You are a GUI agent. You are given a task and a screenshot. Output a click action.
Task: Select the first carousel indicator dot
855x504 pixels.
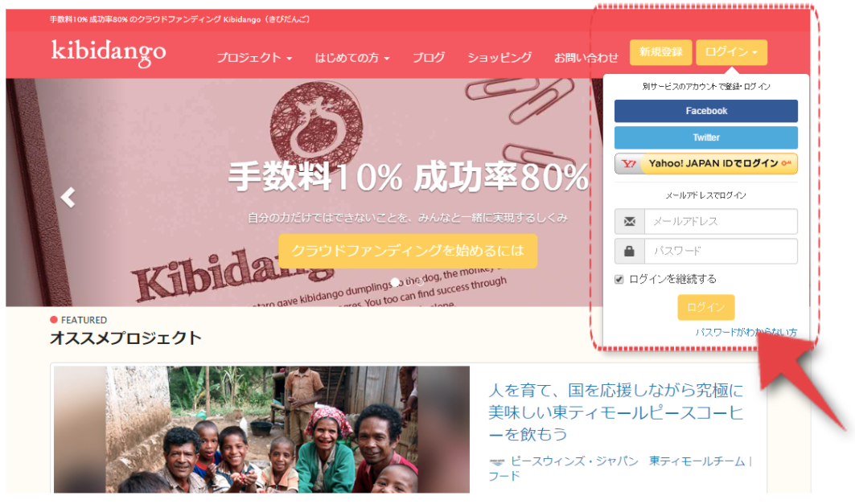pyautogui.click(x=396, y=281)
